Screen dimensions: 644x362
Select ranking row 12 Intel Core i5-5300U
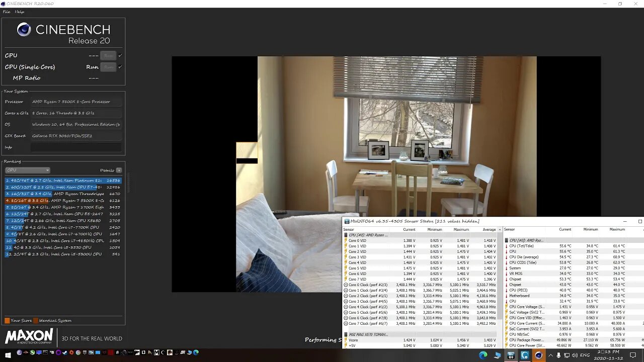pyautogui.click(x=63, y=254)
